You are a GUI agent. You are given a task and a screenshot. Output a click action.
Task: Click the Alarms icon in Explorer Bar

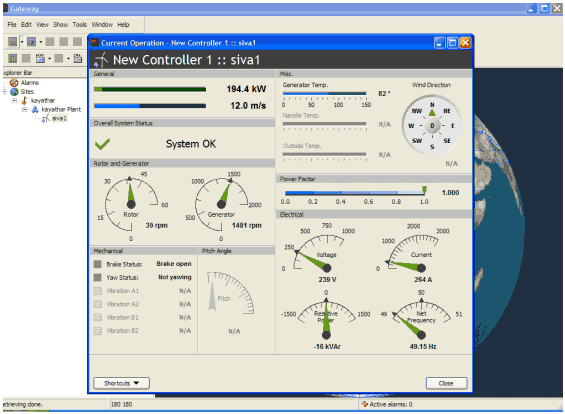(14, 83)
